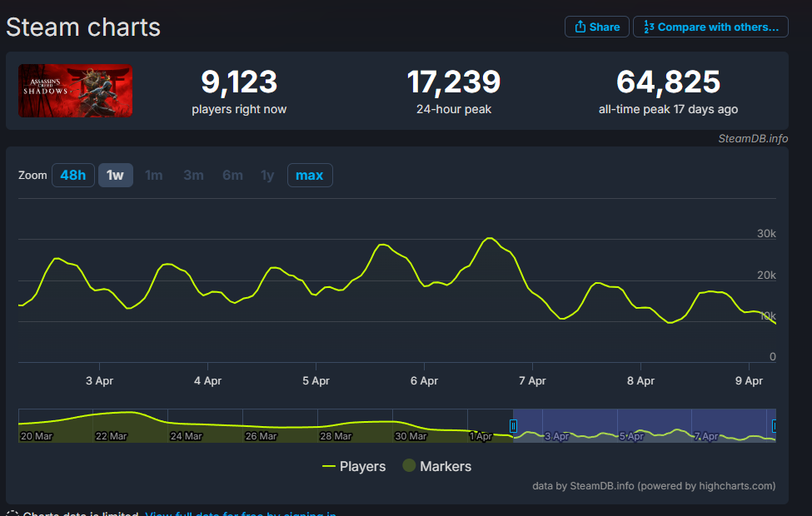Click the 17,239 24-hour peak value
This screenshot has width=812, height=516.
(454, 82)
